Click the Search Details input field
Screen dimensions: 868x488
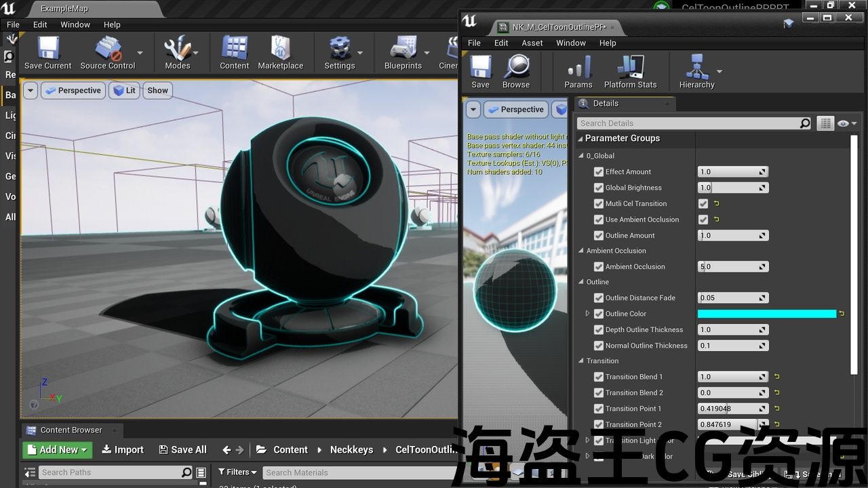[x=688, y=123]
